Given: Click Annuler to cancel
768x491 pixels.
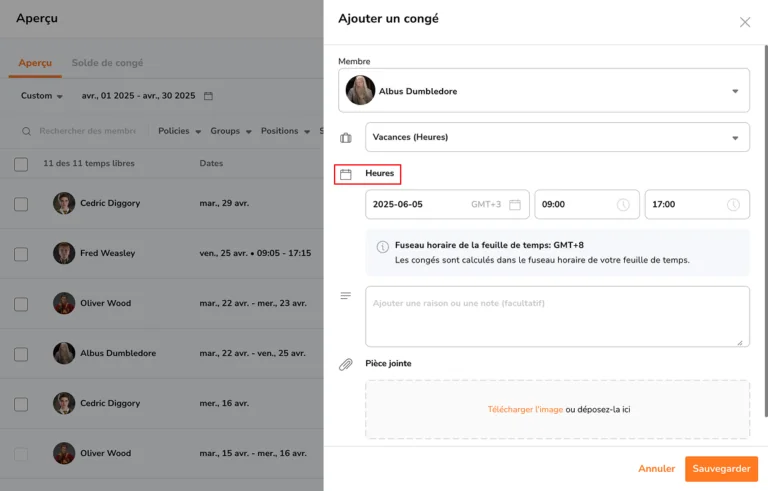Looking at the screenshot, I should click(656, 469).
